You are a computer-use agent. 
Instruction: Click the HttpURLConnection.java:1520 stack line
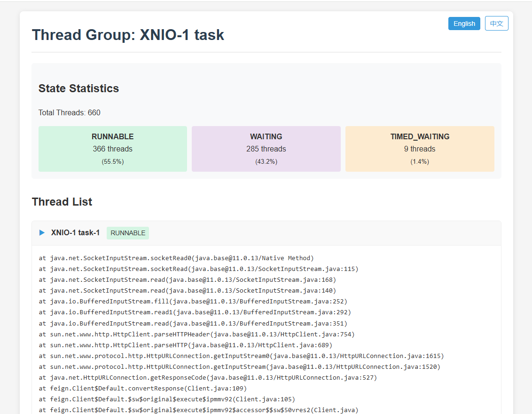[240, 367]
